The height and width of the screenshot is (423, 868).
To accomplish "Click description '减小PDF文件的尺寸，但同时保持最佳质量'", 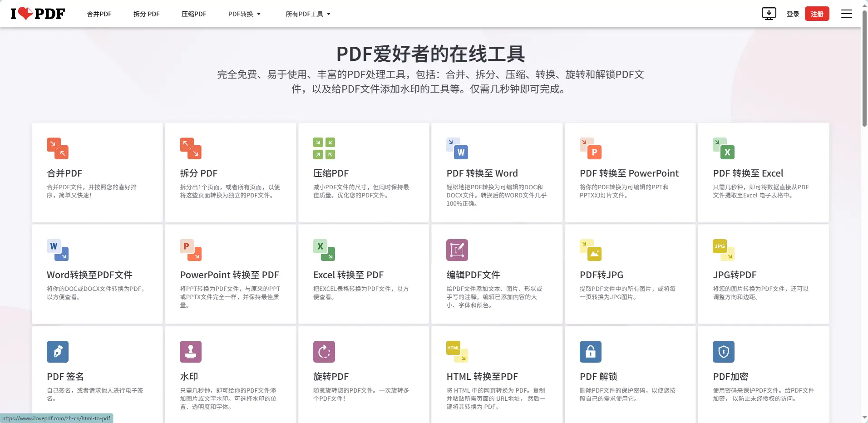I will (361, 191).
